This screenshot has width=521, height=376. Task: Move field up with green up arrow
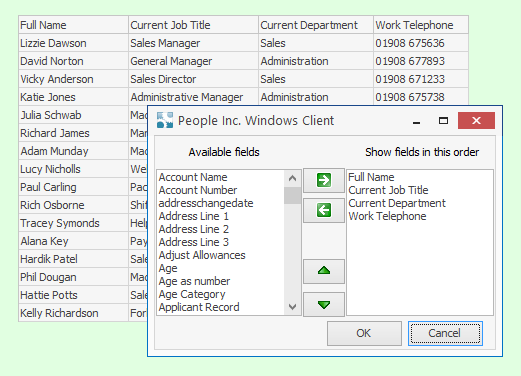coord(324,271)
